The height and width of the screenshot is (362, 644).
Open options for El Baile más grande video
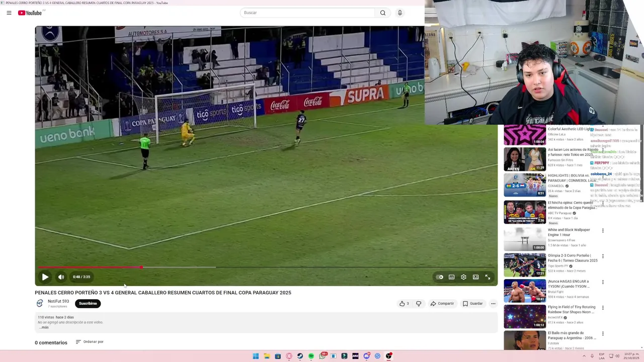tap(603, 334)
